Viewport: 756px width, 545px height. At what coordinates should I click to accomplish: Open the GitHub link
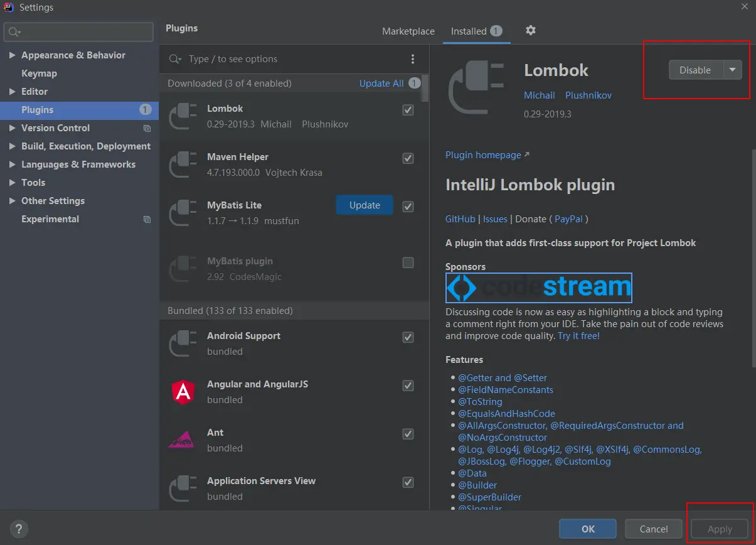pyautogui.click(x=461, y=219)
